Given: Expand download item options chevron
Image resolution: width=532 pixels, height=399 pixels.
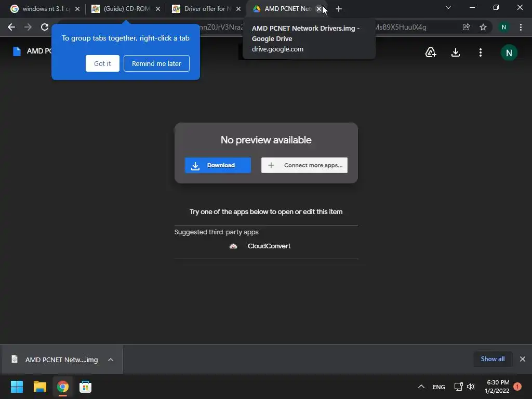Looking at the screenshot, I should [x=111, y=360].
